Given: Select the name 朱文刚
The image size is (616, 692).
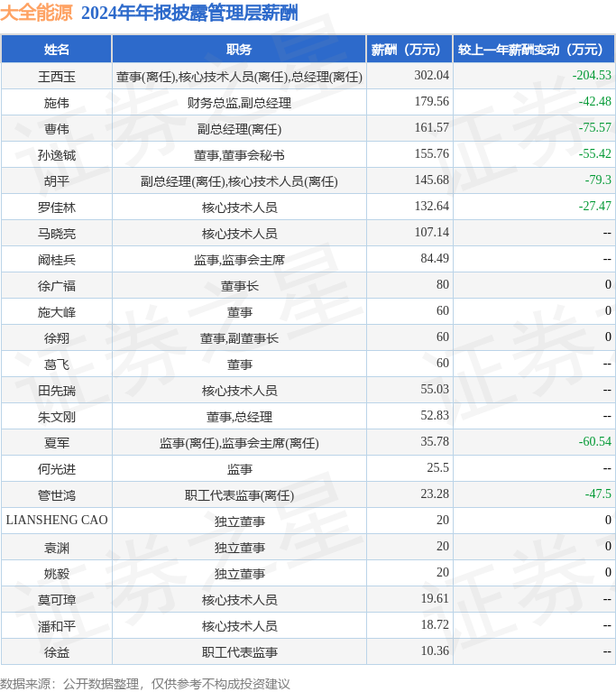Looking at the screenshot, I should click(x=57, y=417).
